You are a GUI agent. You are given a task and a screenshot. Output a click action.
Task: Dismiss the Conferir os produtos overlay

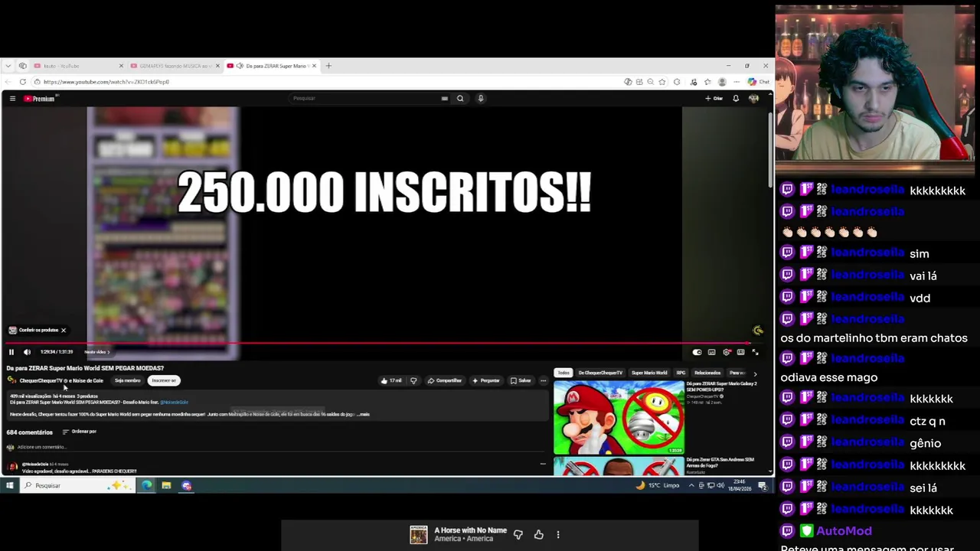pyautogui.click(x=64, y=331)
